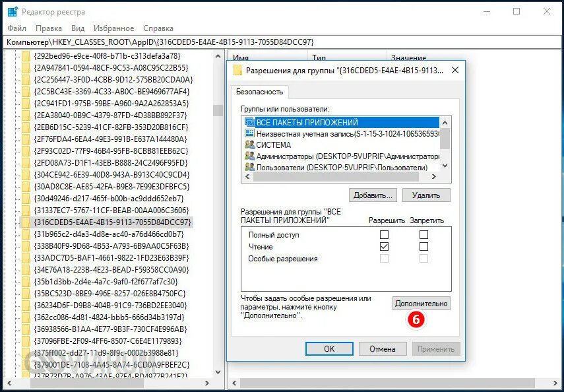Click folder icon in permissions dialog title bar
564x392 pixels.
pyautogui.click(x=237, y=70)
